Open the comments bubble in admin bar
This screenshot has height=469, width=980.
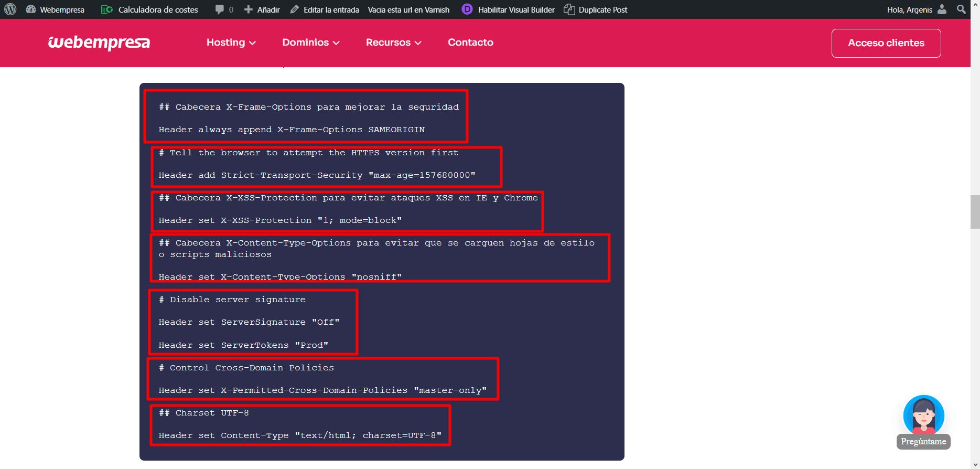tap(224, 9)
